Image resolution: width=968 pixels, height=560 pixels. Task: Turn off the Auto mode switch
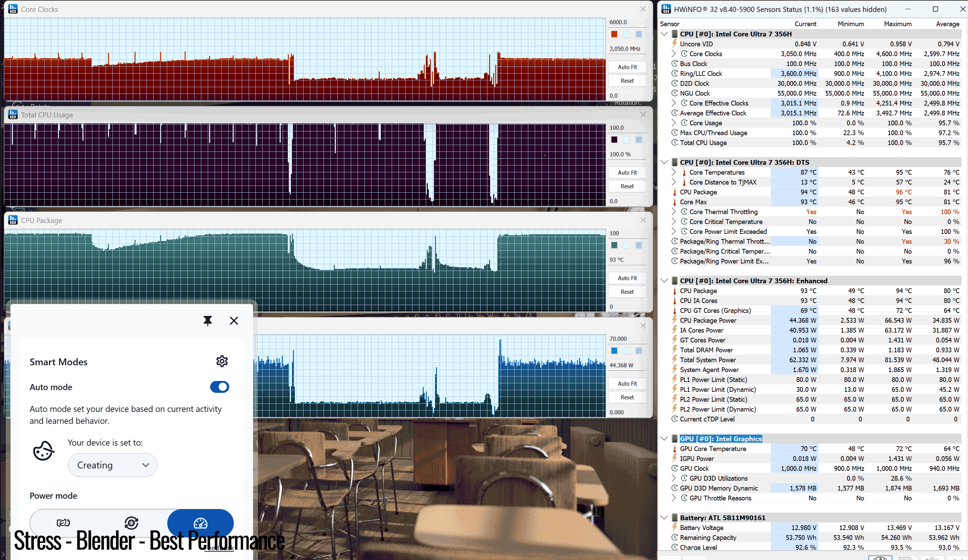[x=220, y=387]
